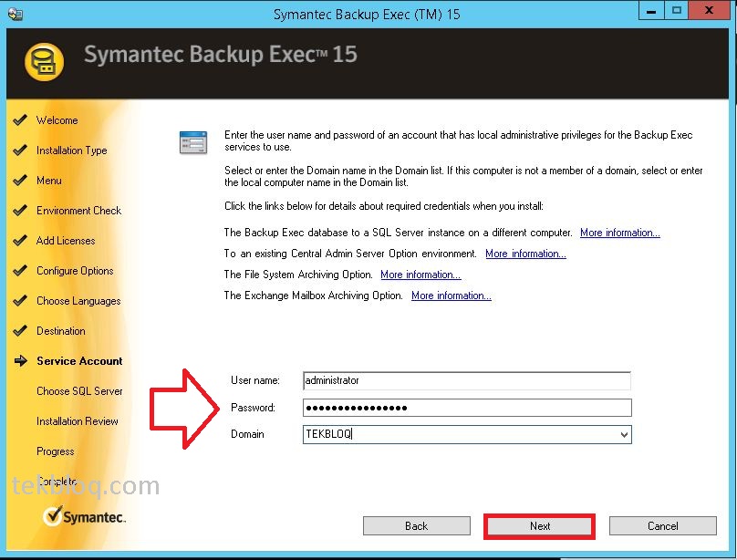Open More information for SQL Server instance

620,233
